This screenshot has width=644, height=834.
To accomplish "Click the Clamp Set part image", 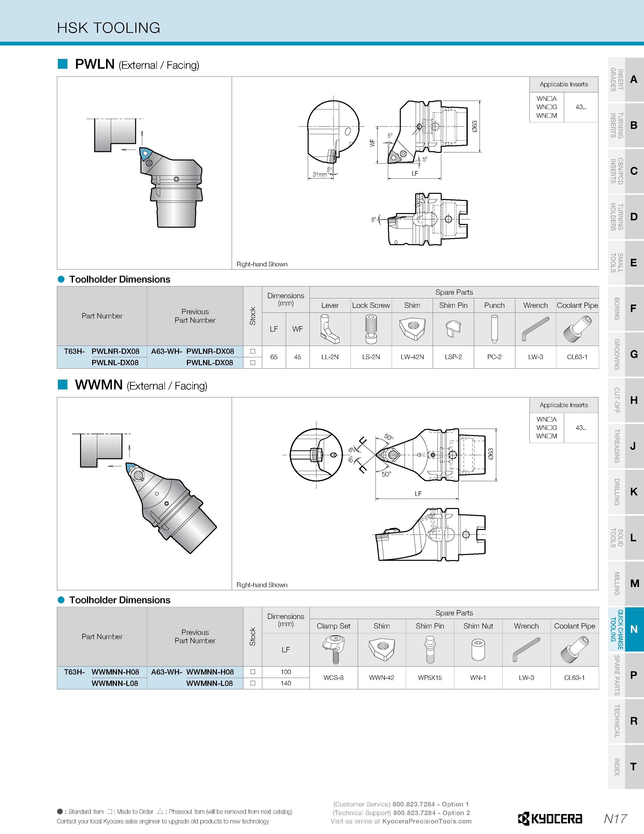I will point(333,650).
